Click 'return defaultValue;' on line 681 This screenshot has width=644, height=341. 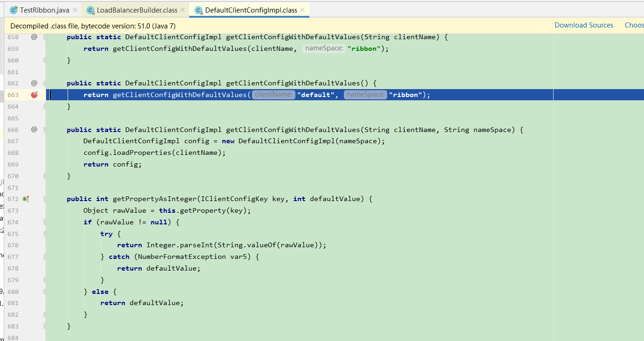(x=142, y=303)
